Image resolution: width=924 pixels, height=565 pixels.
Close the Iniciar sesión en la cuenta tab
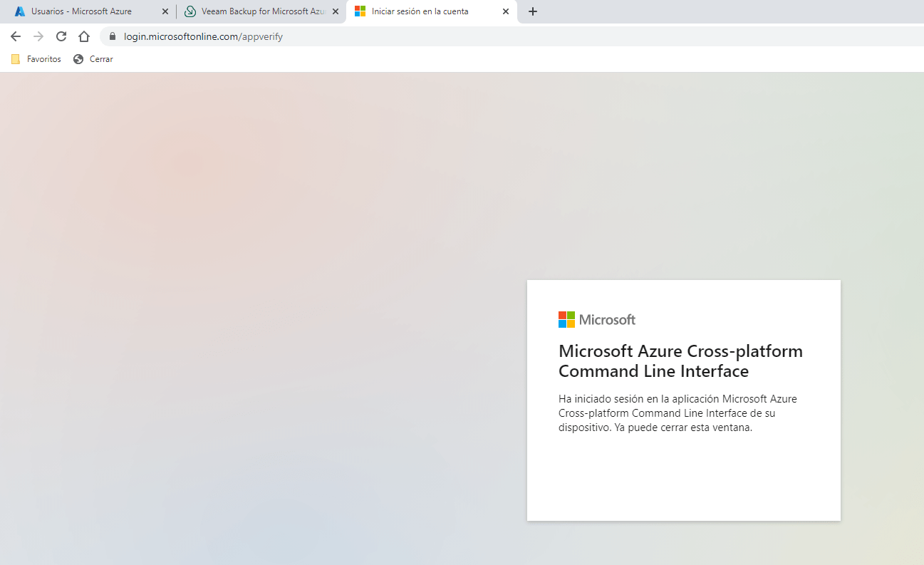tap(506, 11)
